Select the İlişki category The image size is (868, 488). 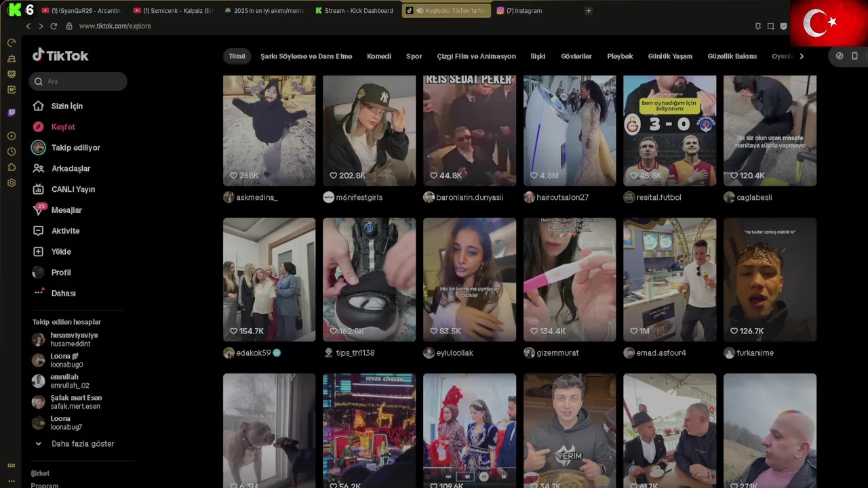[538, 56]
